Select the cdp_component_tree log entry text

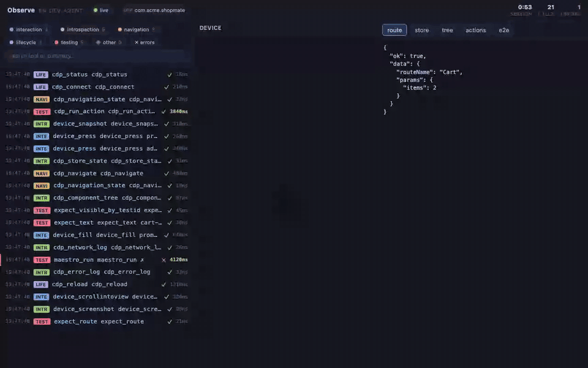tap(107, 197)
